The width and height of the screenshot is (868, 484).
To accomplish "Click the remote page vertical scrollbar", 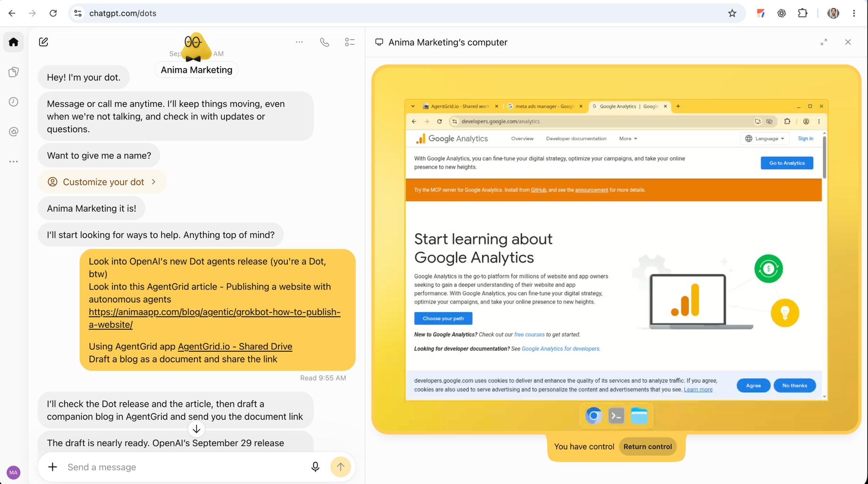I will click(824, 157).
